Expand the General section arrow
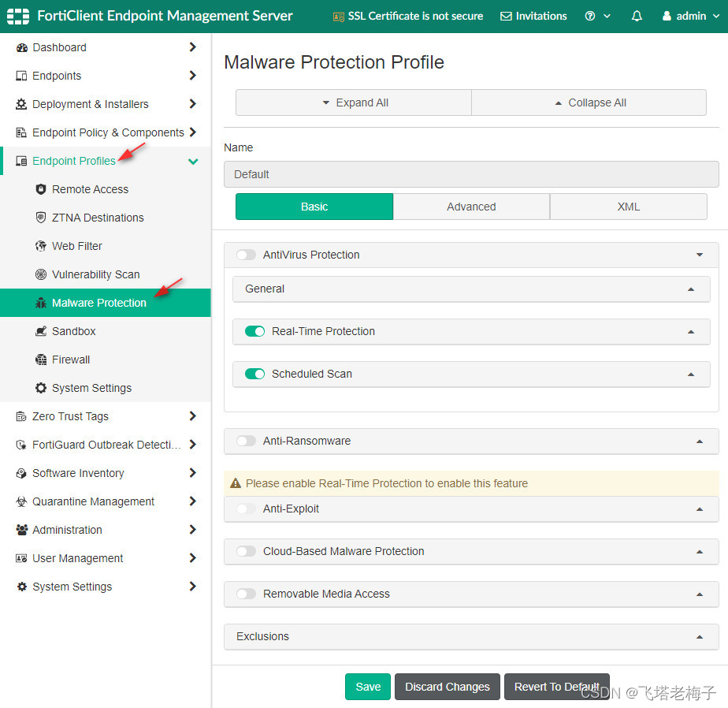Screen dimensions: 728x708 [691, 289]
